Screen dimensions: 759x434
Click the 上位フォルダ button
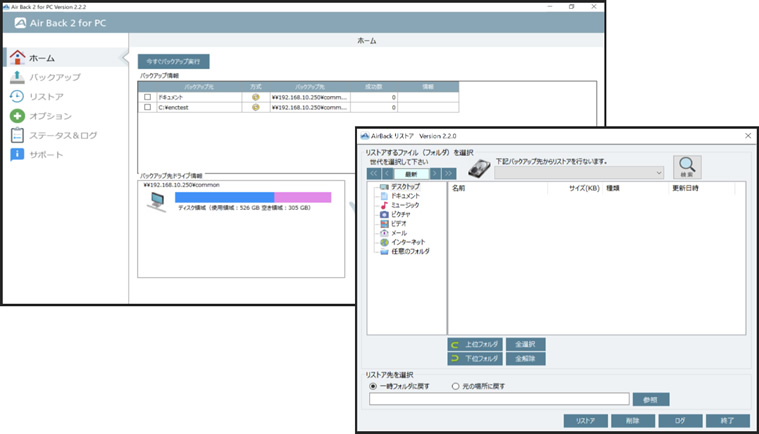tap(475, 344)
